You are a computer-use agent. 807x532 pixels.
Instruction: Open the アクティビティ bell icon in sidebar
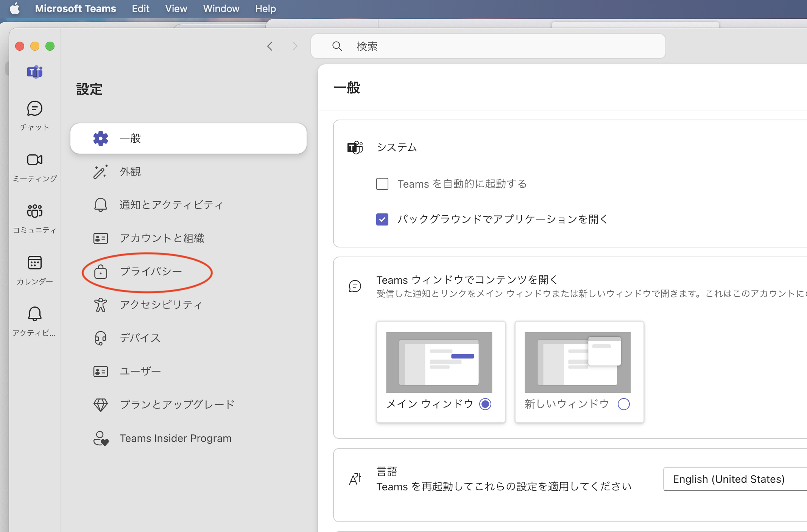pos(34,314)
